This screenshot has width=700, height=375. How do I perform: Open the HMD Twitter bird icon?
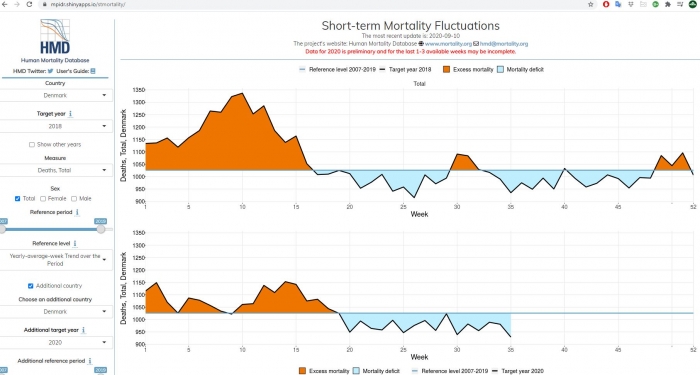point(50,71)
